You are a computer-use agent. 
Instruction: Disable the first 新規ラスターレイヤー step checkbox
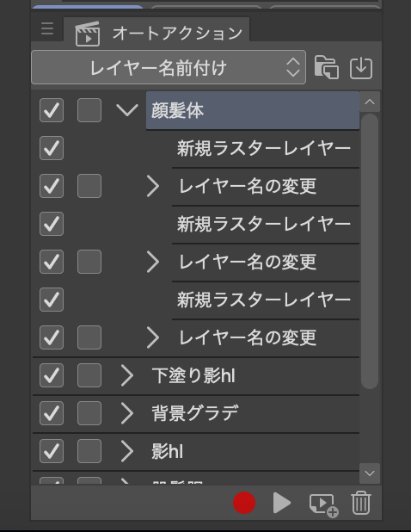click(52, 148)
